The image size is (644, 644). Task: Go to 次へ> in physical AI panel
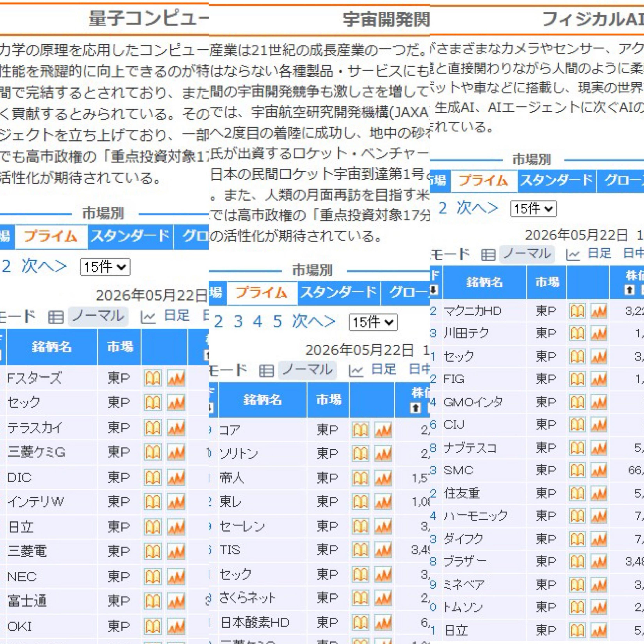click(x=477, y=208)
